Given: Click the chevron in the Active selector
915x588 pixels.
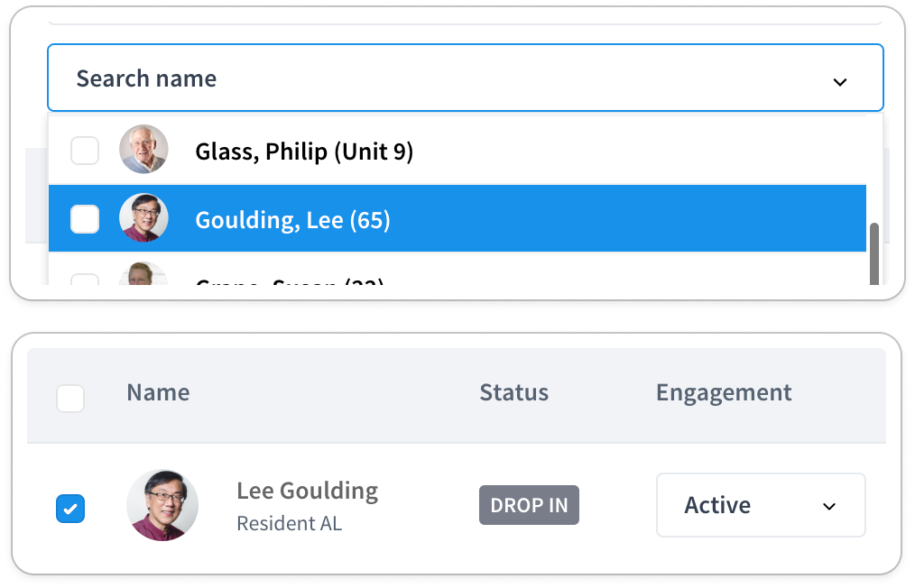Looking at the screenshot, I should tap(829, 506).
